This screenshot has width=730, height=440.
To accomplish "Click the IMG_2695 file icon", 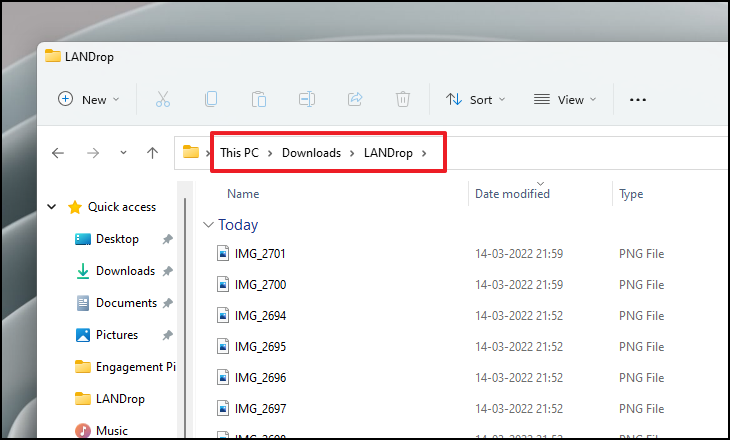I will click(223, 346).
